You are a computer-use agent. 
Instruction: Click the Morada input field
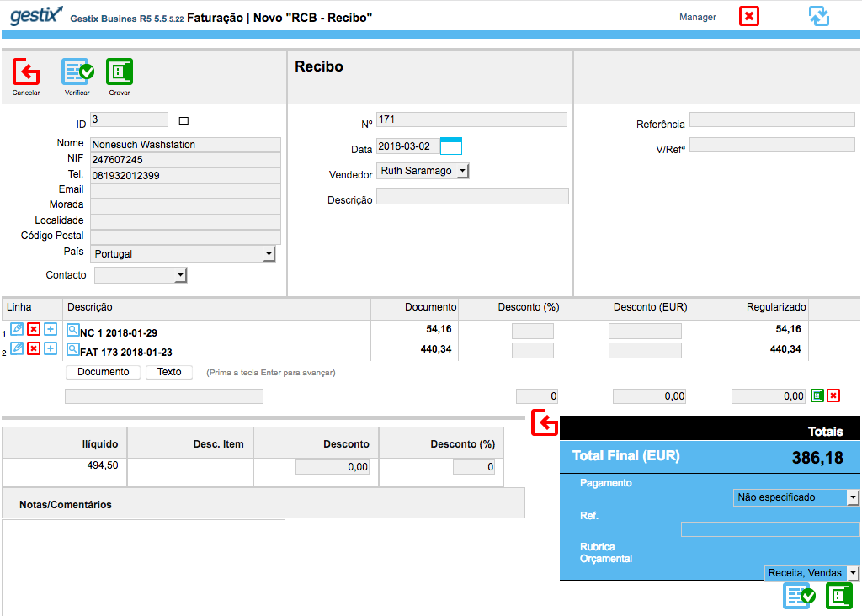tap(185, 207)
